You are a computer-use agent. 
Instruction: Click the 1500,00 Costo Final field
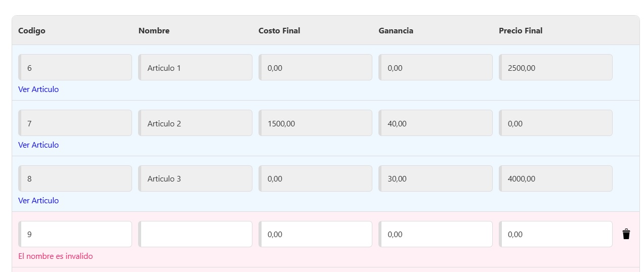point(315,123)
